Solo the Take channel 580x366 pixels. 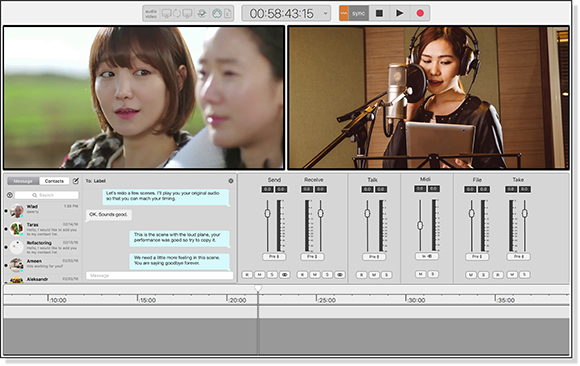point(524,275)
